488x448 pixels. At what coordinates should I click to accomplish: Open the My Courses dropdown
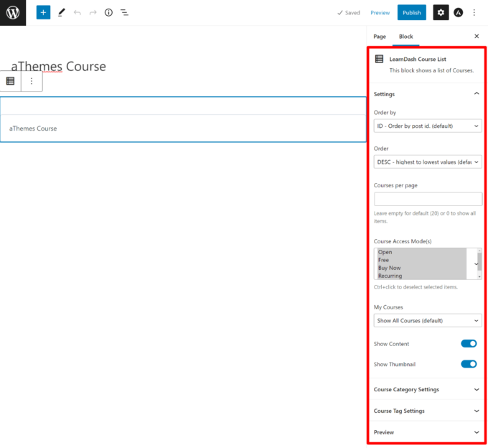[x=428, y=320]
